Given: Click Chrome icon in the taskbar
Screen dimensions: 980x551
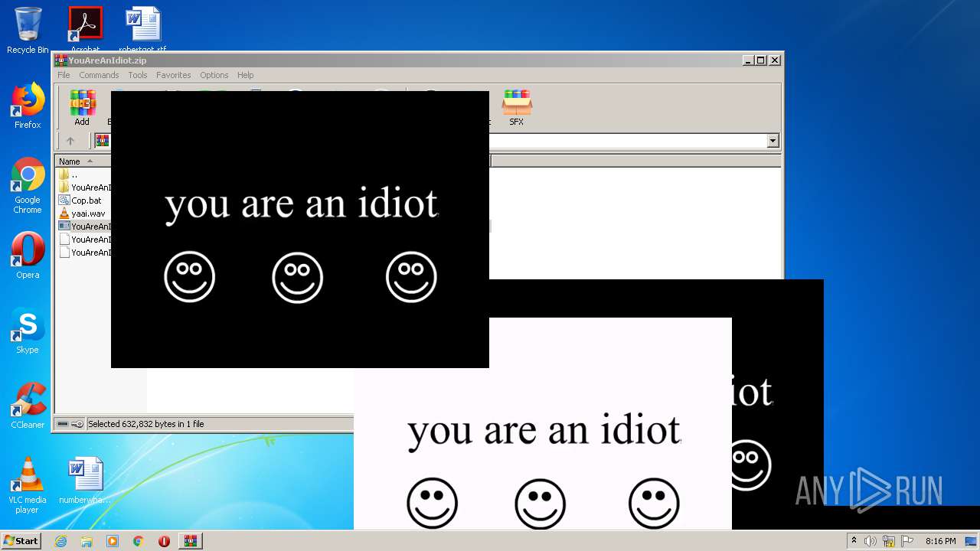Looking at the screenshot, I should click(x=139, y=541).
